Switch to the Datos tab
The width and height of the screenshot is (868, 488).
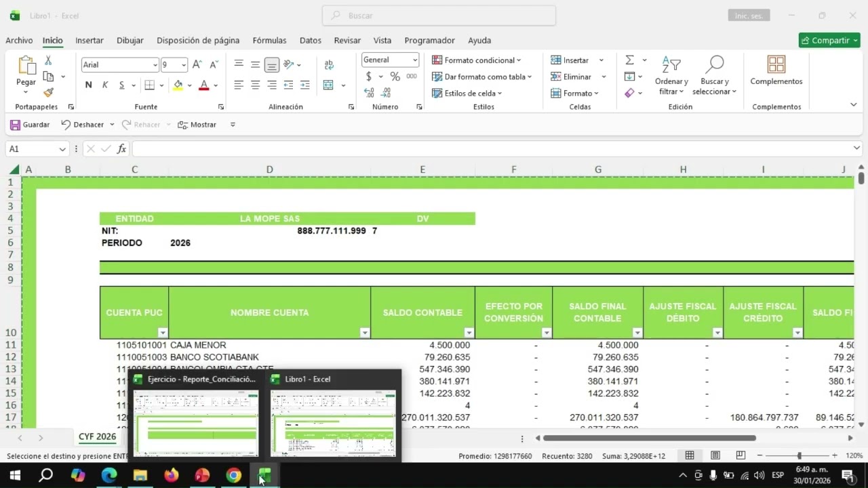pos(311,41)
